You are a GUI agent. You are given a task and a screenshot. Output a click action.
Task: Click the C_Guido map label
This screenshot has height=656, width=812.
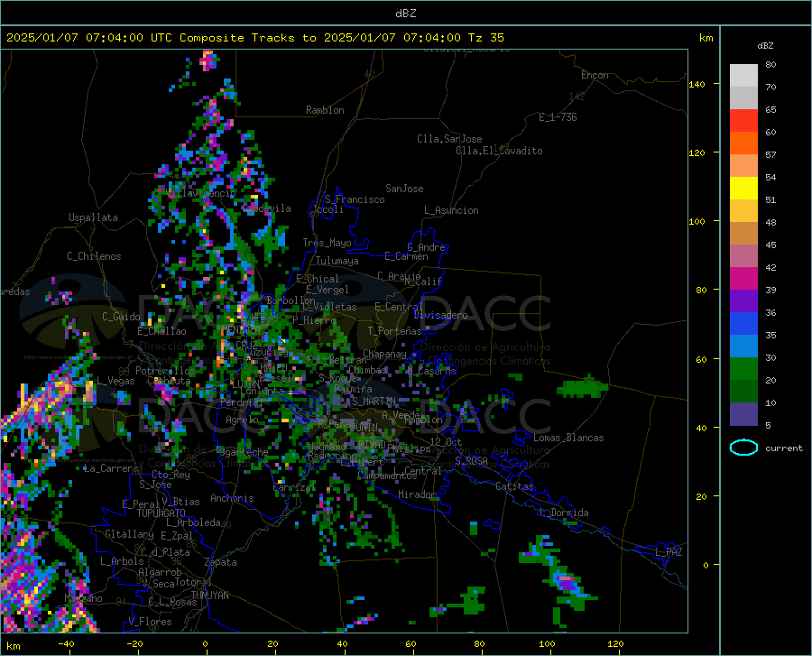(121, 317)
